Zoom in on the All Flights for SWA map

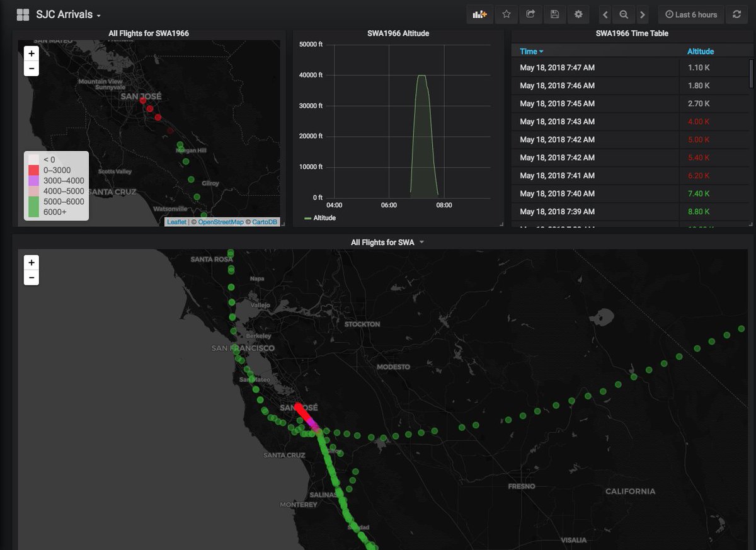tap(31, 262)
